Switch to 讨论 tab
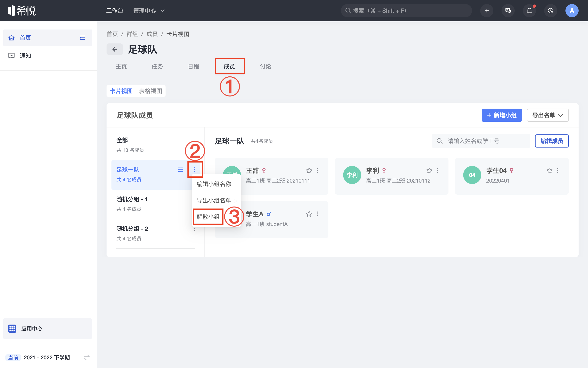 tap(266, 66)
